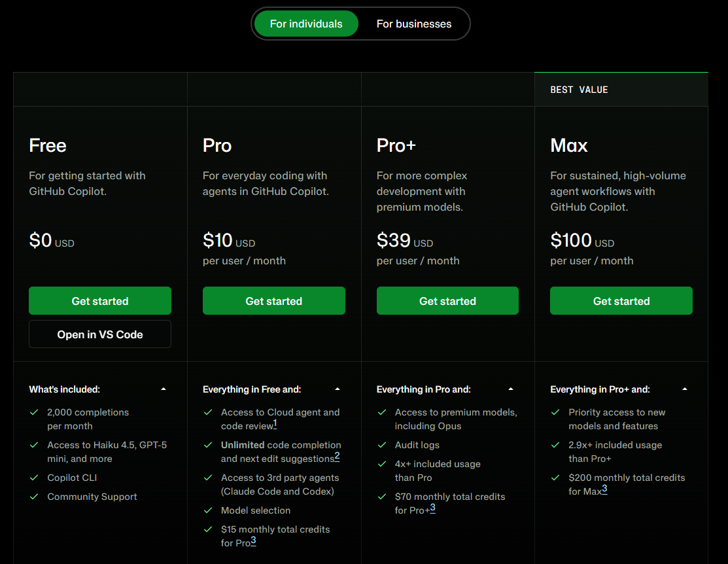
Task: Collapse the What's included section
Action: [164, 389]
